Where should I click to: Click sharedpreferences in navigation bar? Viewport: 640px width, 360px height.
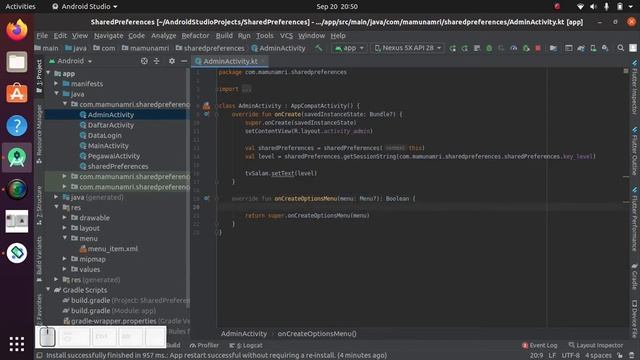point(210,48)
